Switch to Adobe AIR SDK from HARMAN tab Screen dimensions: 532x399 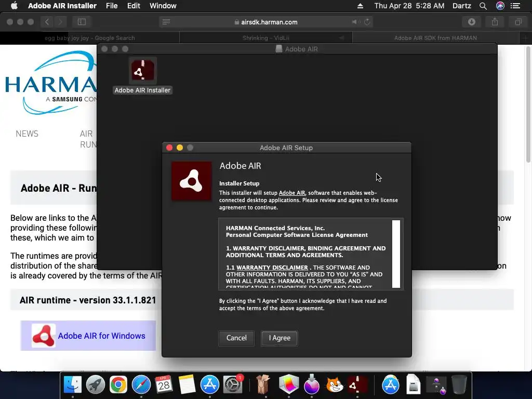click(x=436, y=38)
